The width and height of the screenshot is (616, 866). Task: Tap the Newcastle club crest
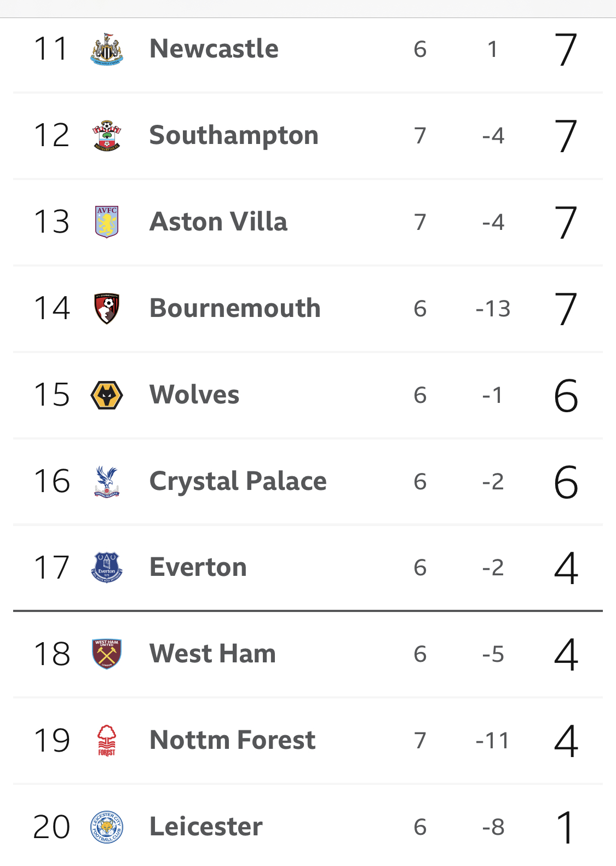(x=107, y=49)
